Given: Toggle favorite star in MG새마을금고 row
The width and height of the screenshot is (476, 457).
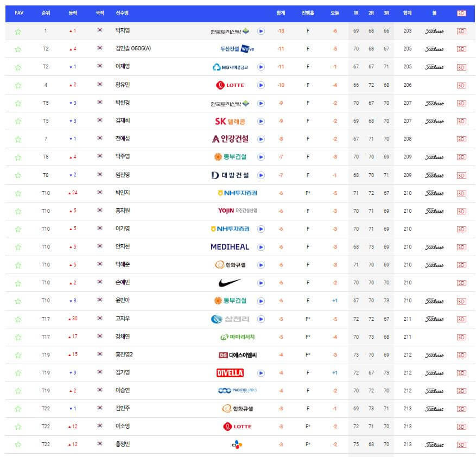Looking at the screenshot, I should click(x=18, y=67).
